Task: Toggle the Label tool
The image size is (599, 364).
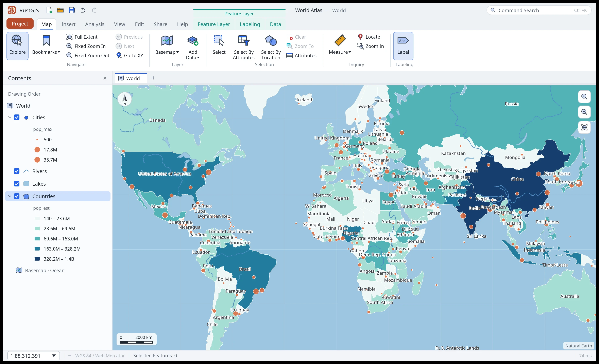Action: click(x=403, y=46)
